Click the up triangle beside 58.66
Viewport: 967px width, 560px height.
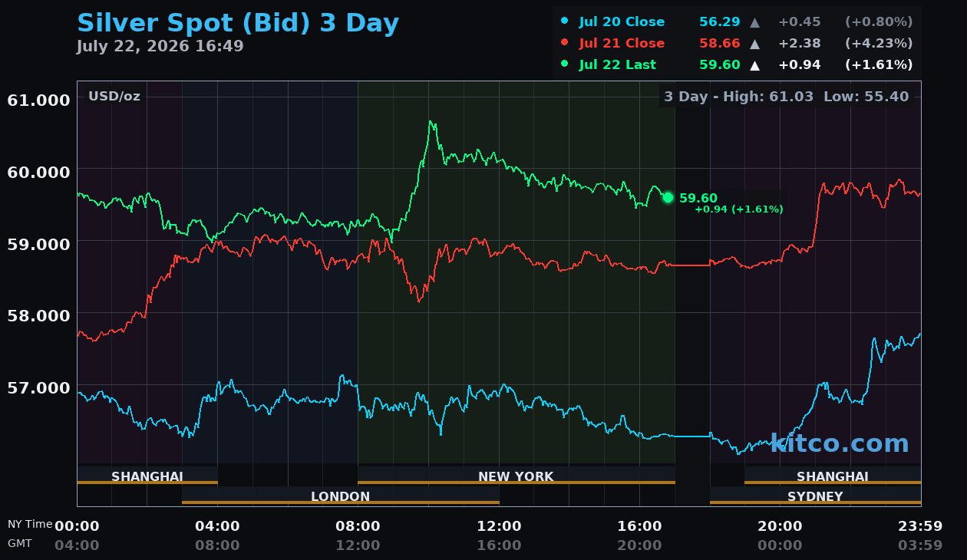click(755, 44)
